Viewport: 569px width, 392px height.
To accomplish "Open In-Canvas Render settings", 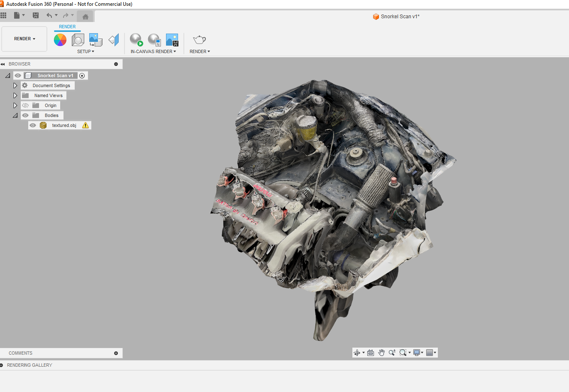I will (x=154, y=40).
